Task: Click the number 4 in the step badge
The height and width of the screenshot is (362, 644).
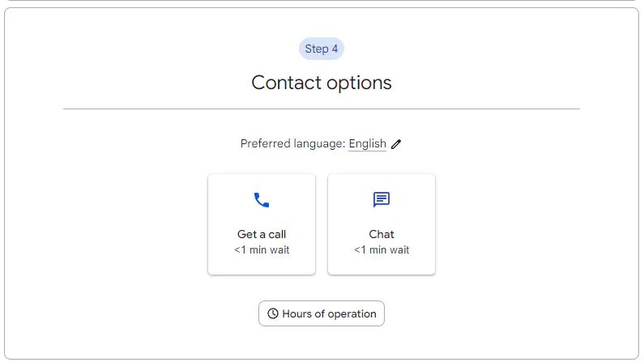Action: tap(335, 49)
